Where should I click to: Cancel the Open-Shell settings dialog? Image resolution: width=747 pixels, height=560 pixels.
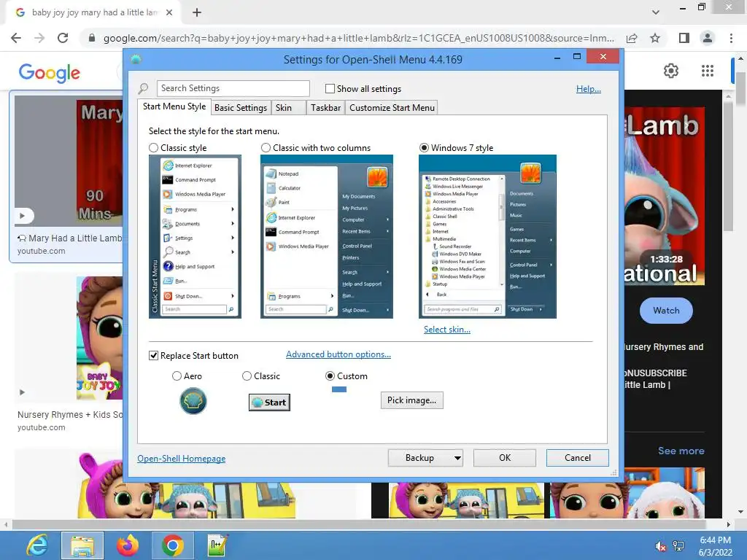(578, 458)
